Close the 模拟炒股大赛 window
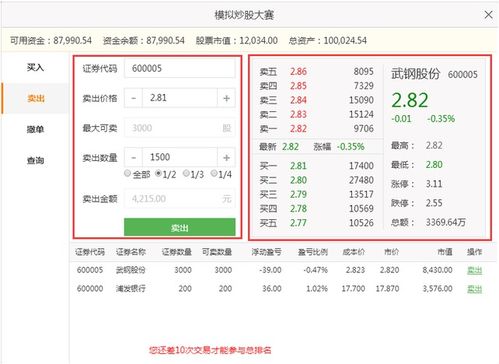Screen dimensions: 499x364 pyautogui.click(x=488, y=15)
